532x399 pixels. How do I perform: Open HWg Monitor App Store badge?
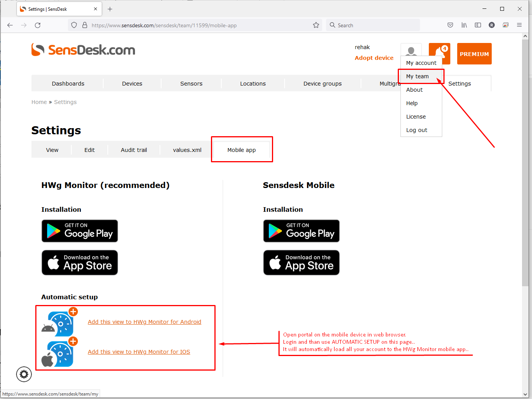[80, 263]
